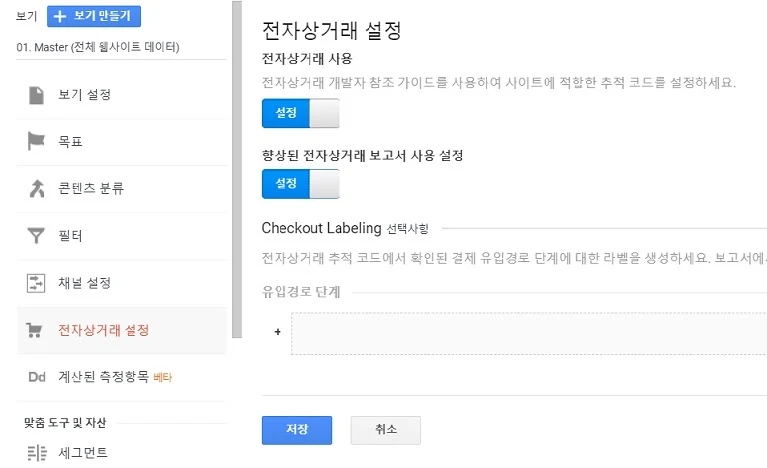Click the document icon beside 보기 설정

click(37, 95)
